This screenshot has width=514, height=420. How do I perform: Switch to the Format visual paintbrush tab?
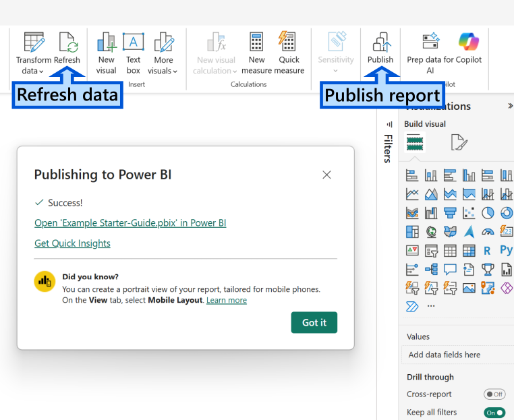point(459,142)
